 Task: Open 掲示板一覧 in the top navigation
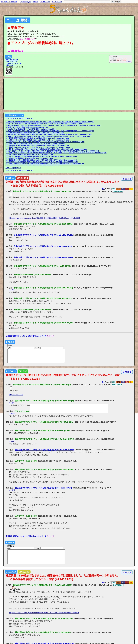click(x=14, y=2)
